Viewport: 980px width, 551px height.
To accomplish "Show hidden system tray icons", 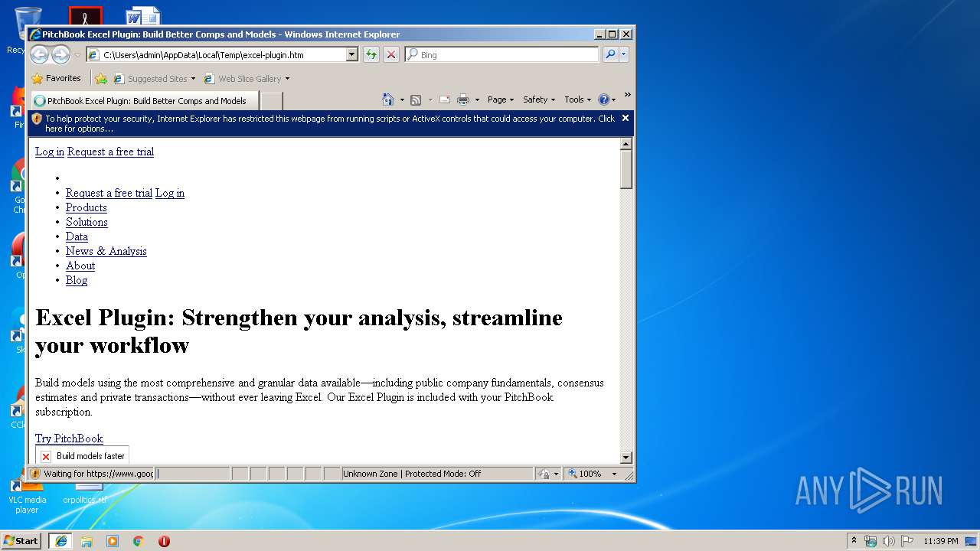I will 854,541.
